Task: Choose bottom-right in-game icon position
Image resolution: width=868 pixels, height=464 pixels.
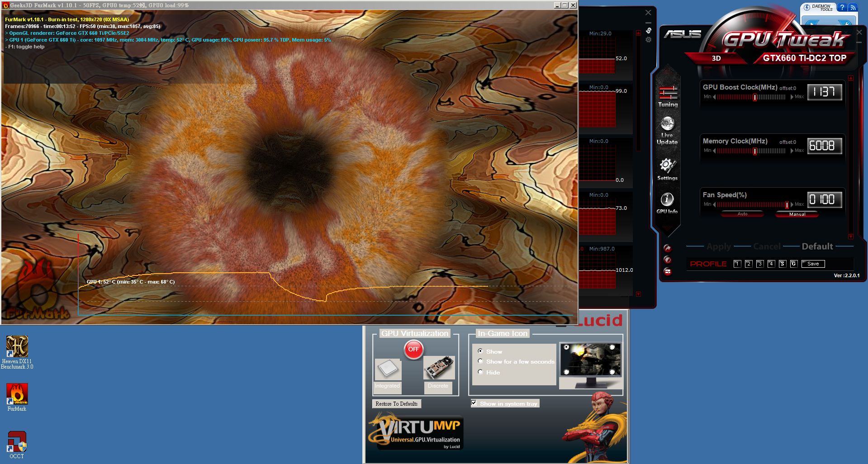Action: pos(612,372)
